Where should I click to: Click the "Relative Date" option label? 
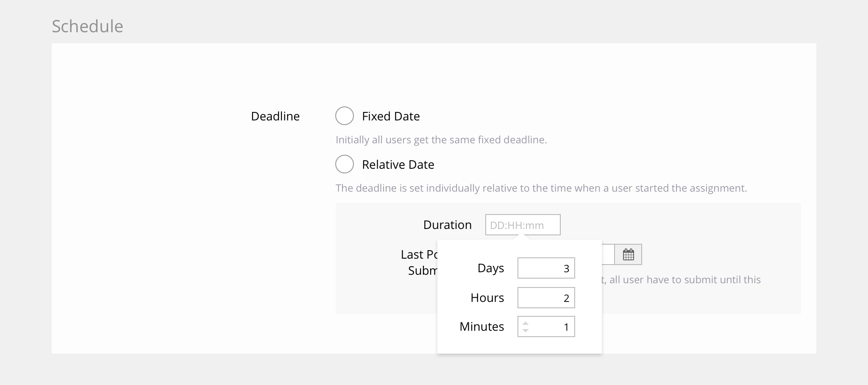398,165
